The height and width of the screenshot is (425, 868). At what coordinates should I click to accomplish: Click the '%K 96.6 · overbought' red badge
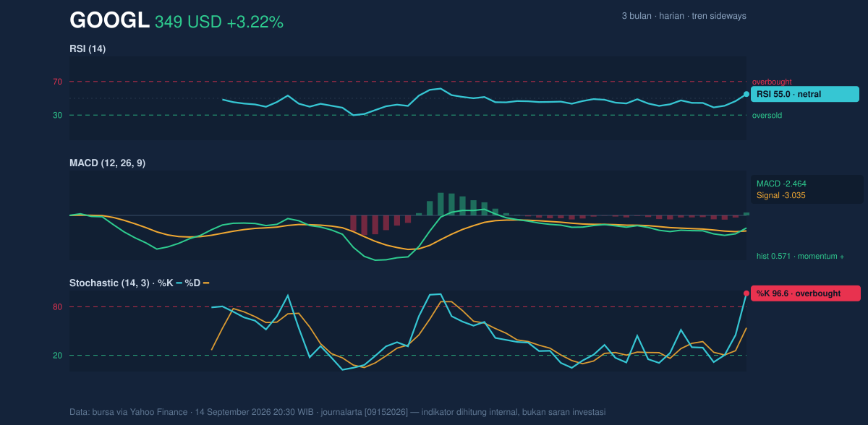tap(806, 293)
